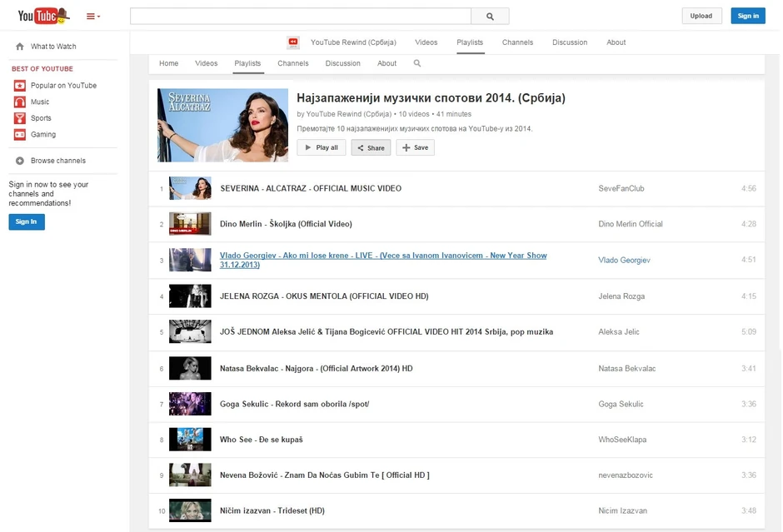Click the channel search magnifier icon
This screenshot has height=532, width=783.
[x=417, y=63]
